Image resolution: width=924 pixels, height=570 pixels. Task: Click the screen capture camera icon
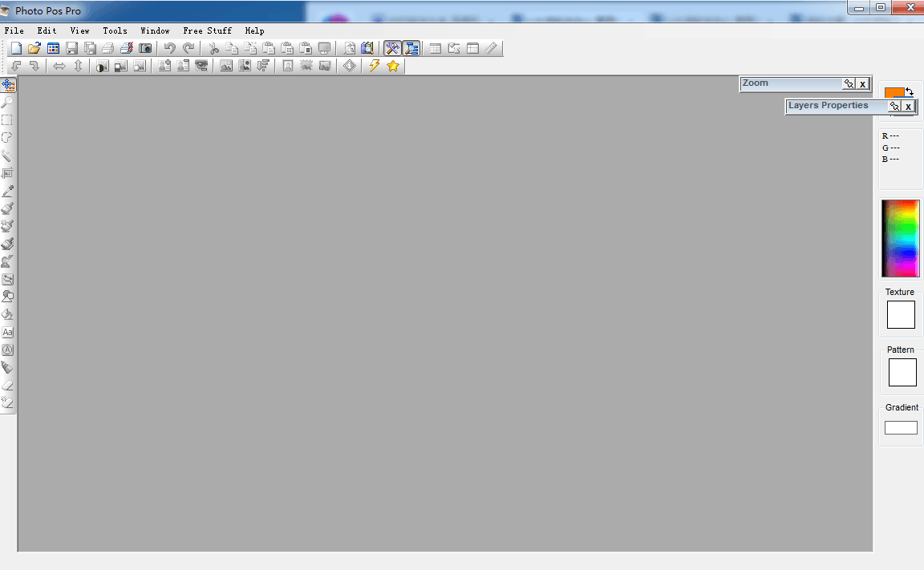[x=145, y=49]
